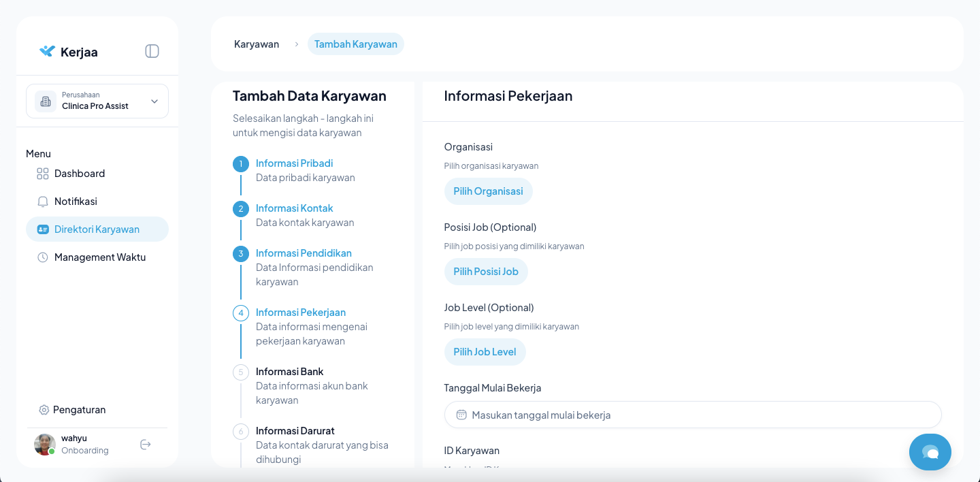This screenshot has height=482, width=980.
Task: Select Direktori Karyawan in the menu
Action: coord(97,229)
